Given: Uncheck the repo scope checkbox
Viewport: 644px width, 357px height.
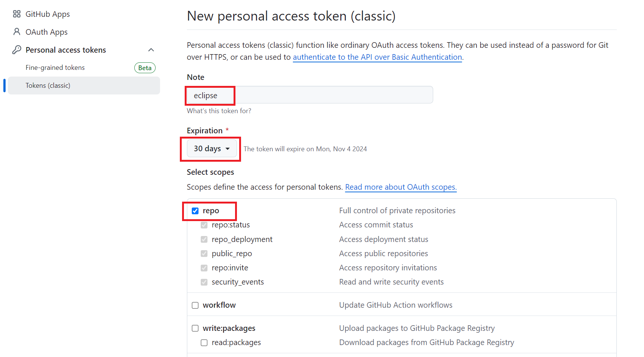Looking at the screenshot, I should (x=195, y=211).
